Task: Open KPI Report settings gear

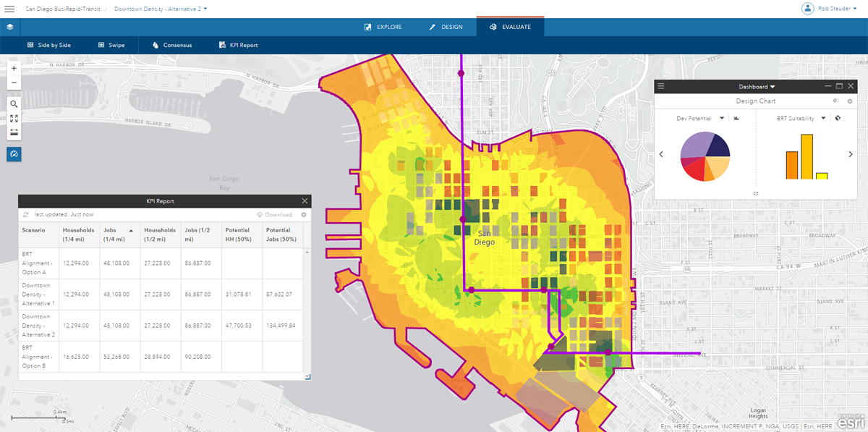Action: pos(303,214)
